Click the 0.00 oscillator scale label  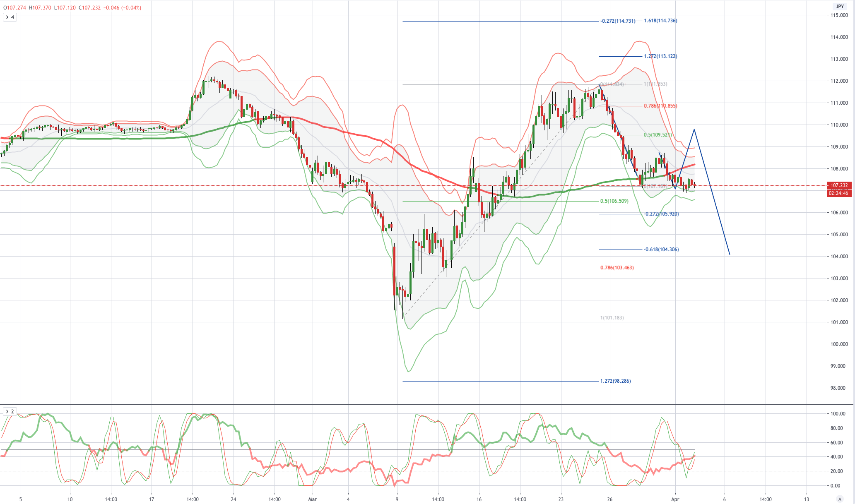836,486
